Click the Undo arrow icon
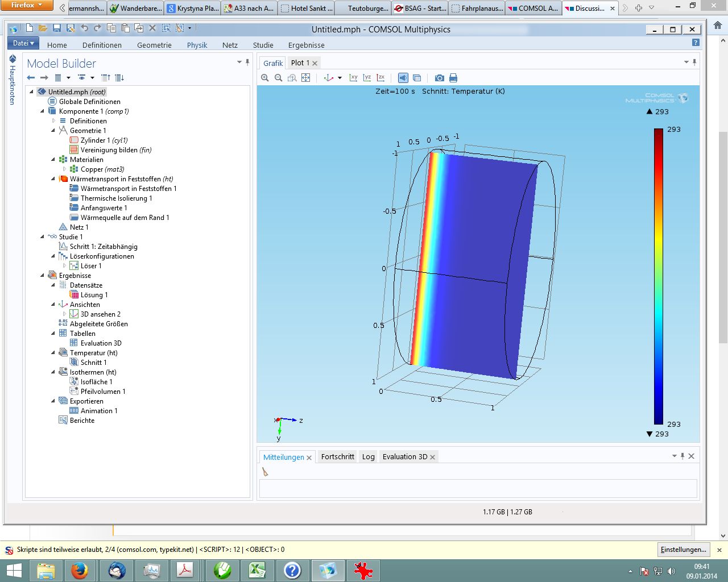This screenshot has height=582, width=728. (x=84, y=28)
